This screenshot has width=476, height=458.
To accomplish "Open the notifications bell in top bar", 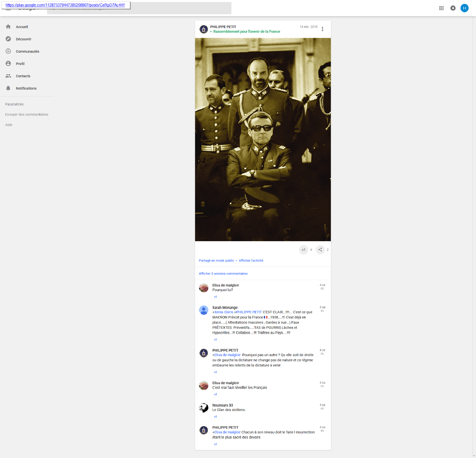I will coord(453,8).
